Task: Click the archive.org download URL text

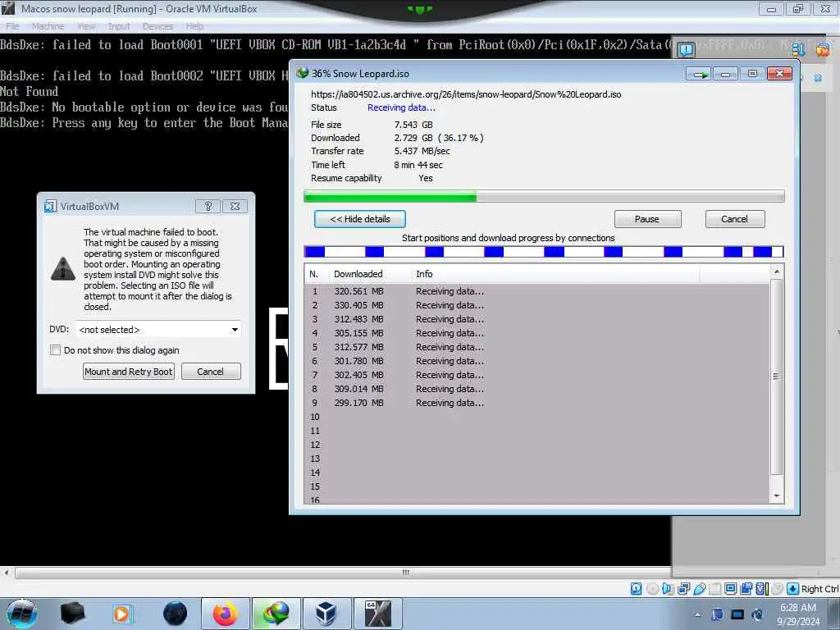Action: [466, 94]
